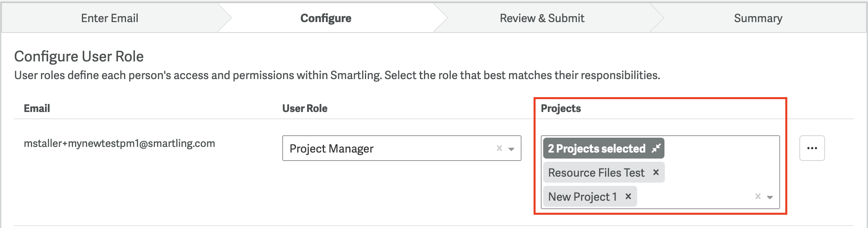The image size is (868, 228).
Task: Click the Projects column header
Action: (x=561, y=108)
